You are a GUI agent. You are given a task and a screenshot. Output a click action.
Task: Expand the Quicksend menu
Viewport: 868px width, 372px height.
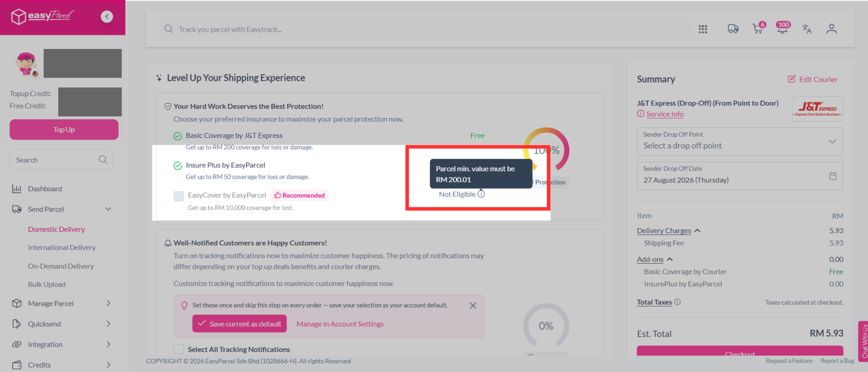pyautogui.click(x=108, y=324)
